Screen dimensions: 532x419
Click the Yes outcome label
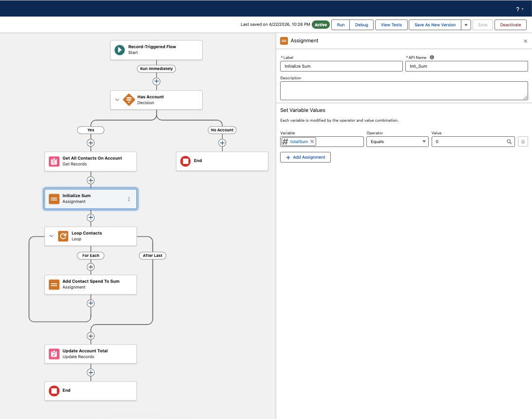[x=91, y=130]
